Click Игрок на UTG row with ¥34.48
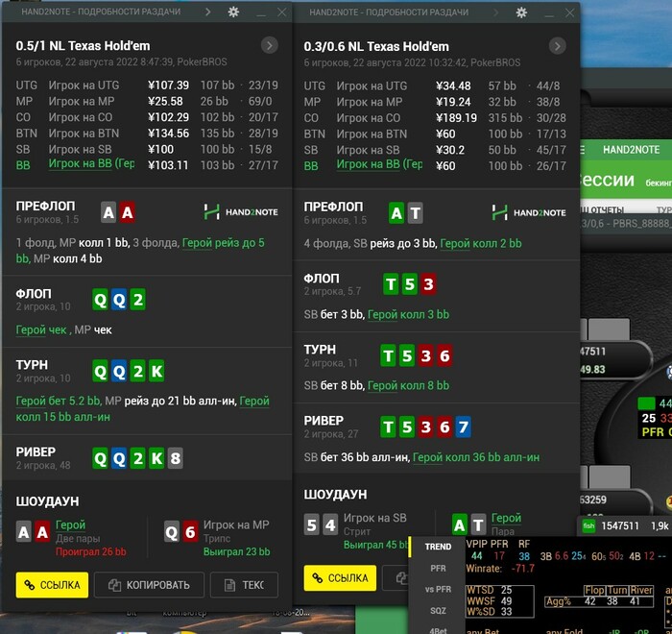This screenshot has height=634, width=672. (435, 85)
